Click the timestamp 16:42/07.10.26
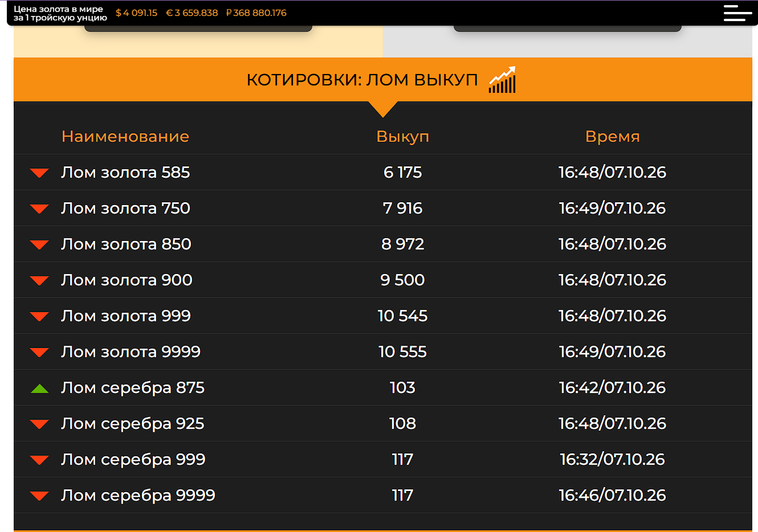 click(613, 388)
